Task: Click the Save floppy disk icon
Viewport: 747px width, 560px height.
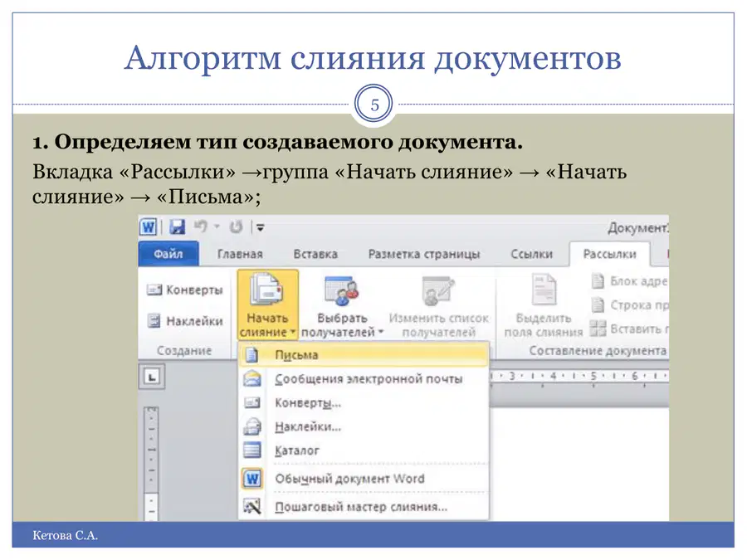Action: tap(178, 227)
